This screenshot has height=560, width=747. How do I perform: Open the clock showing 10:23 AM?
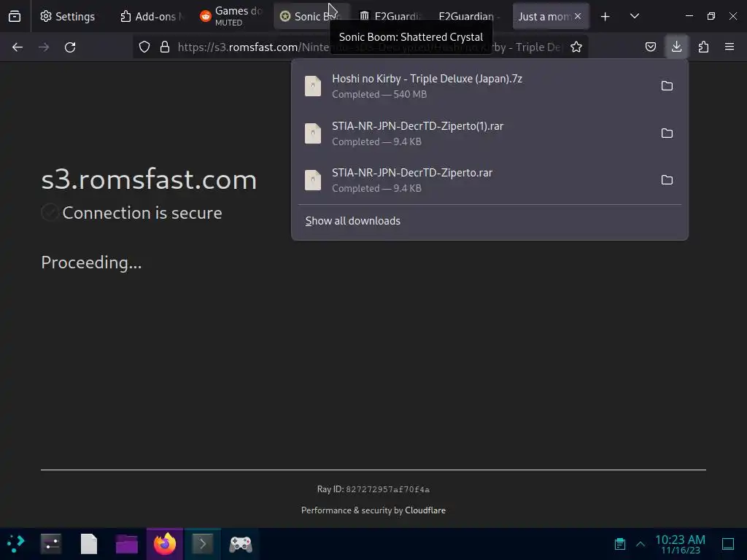click(x=681, y=544)
